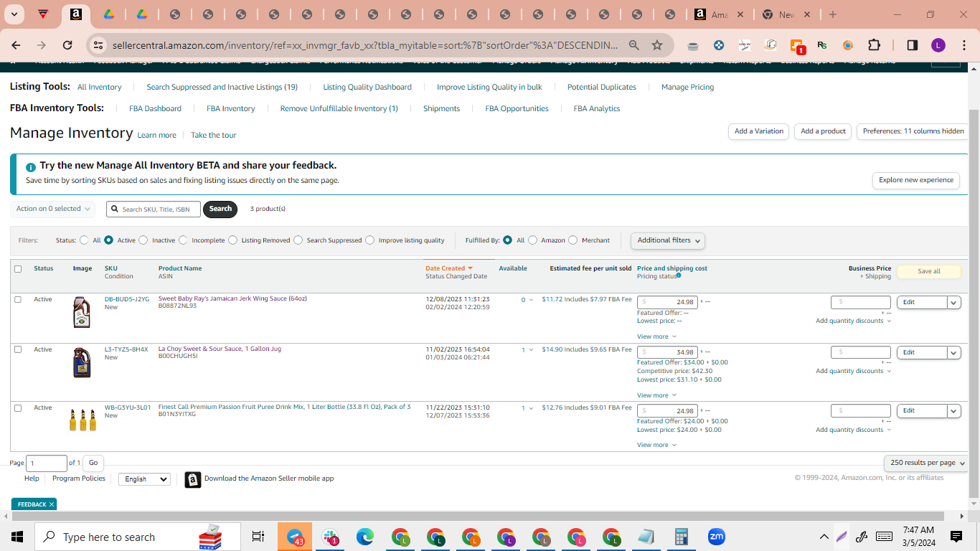
Task: Expand the Additional filters dropdown
Action: tap(668, 240)
